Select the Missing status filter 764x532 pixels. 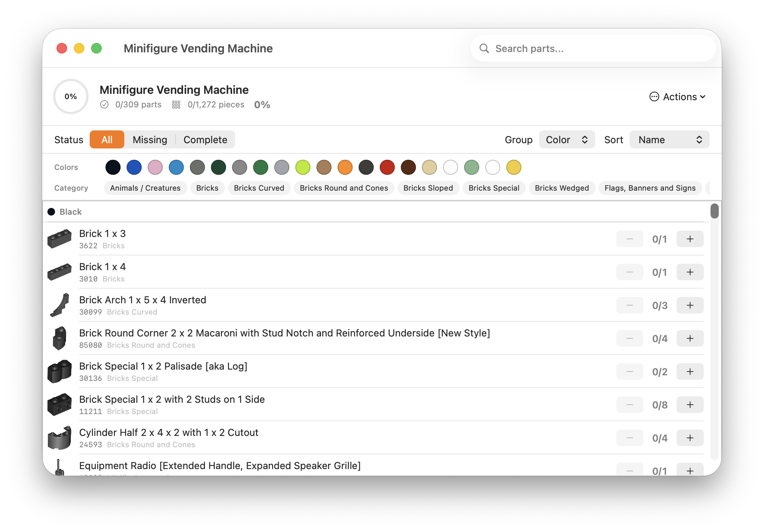pos(150,140)
